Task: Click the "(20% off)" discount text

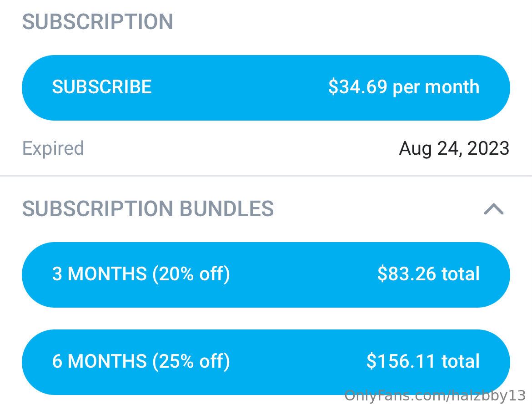Action: (x=191, y=274)
